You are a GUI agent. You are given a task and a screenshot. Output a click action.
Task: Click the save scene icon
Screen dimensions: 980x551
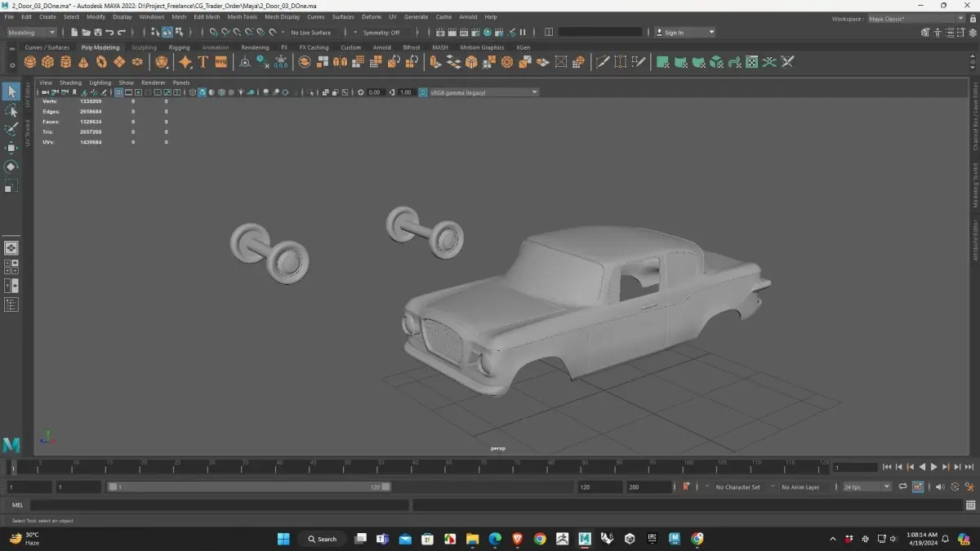pyautogui.click(x=97, y=33)
